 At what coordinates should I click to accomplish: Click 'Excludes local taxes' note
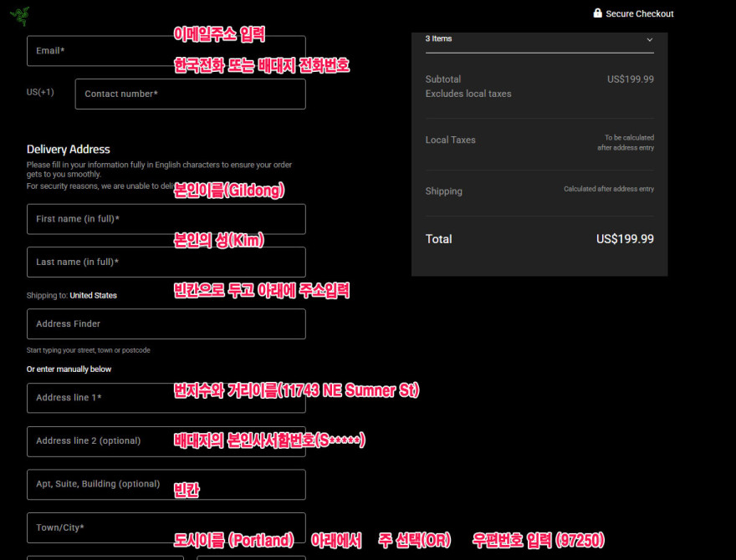click(468, 94)
